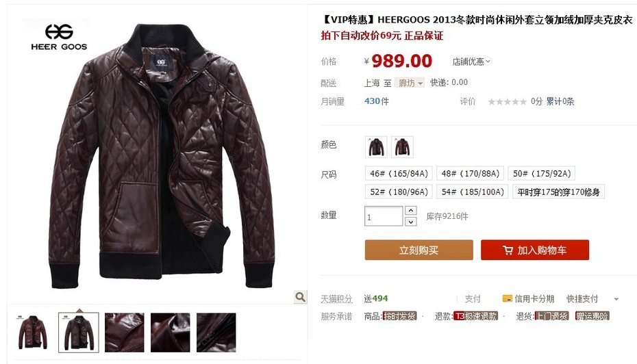
Task: Open the 廊坊 delivery city dropdown
Action: pyautogui.click(x=410, y=83)
